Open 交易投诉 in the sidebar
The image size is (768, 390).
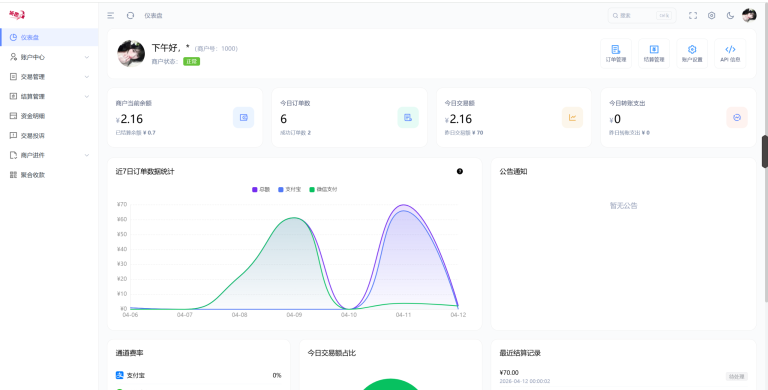(49, 136)
